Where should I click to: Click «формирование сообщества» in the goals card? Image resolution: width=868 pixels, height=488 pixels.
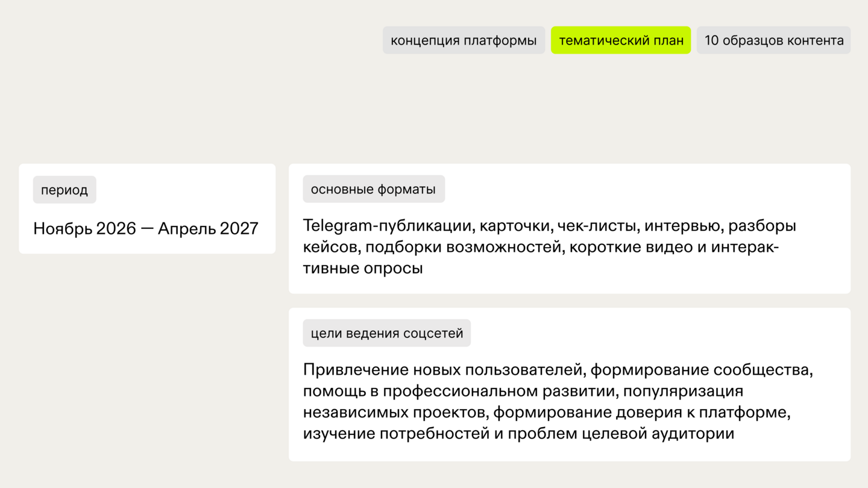(700, 370)
